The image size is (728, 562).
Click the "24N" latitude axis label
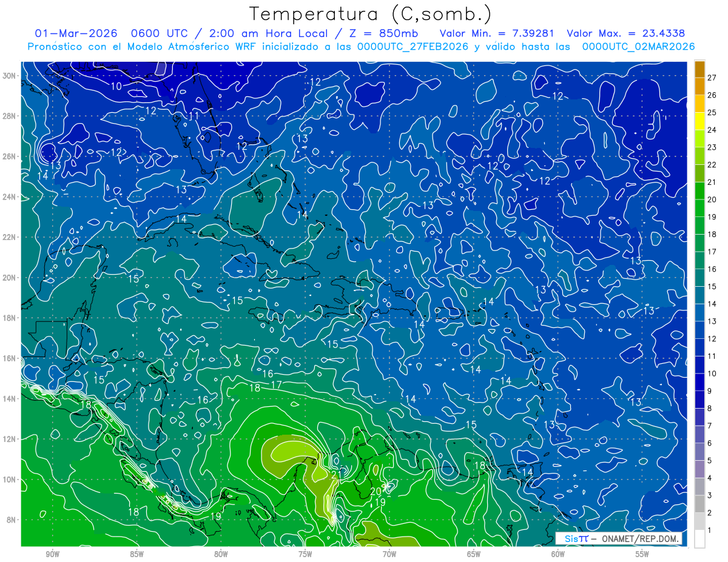coord(9,197)
